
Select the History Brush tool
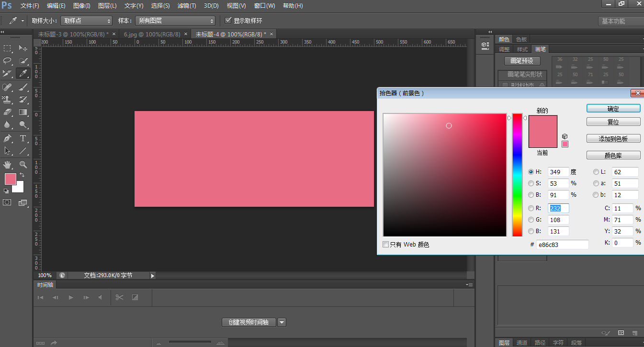pos(23,100)
